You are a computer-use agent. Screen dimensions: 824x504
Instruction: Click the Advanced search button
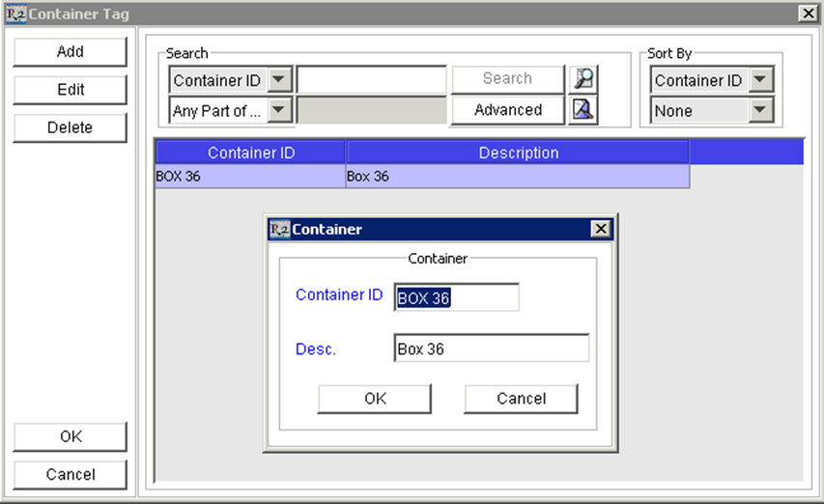click(507, 110)
